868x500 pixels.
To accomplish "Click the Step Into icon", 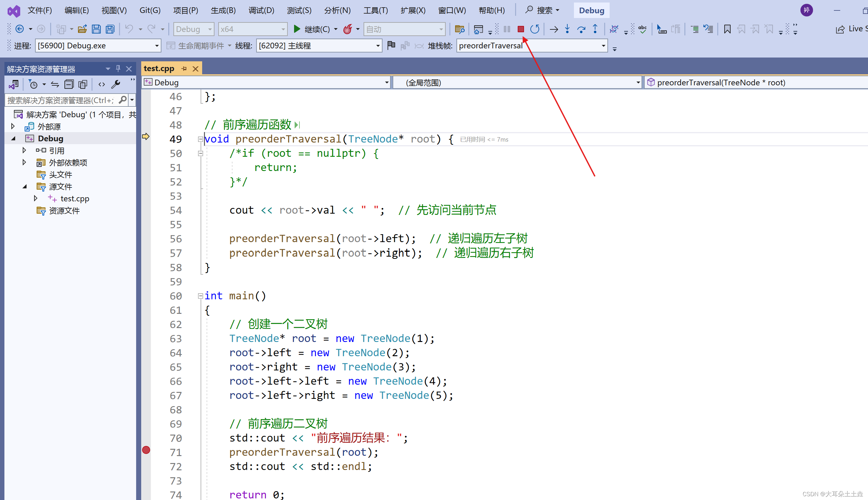I will tap(568, 29).
